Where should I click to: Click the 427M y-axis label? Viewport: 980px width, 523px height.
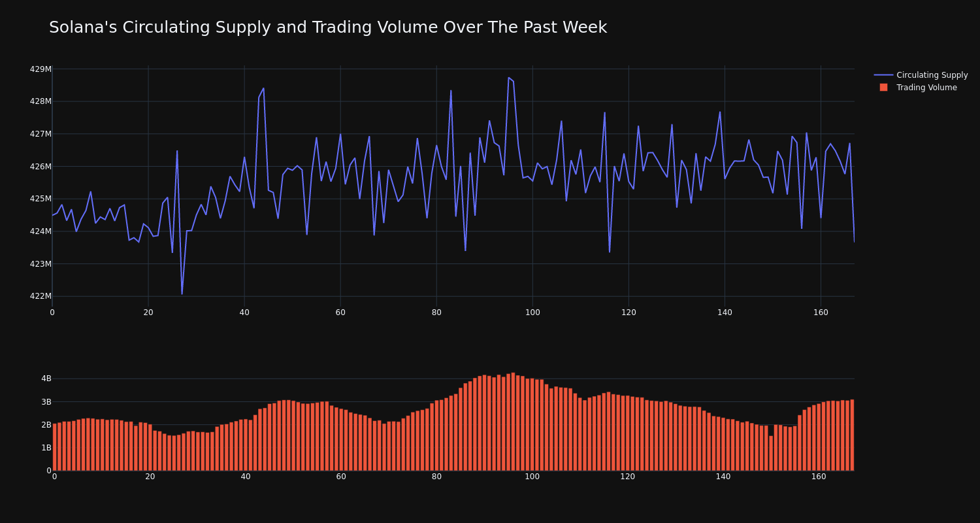[x=41, y=134]
